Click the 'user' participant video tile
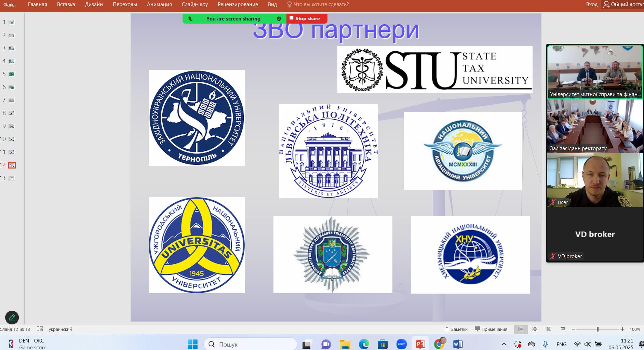The image size is (644, 350). pyautogui.click(x=595, y=180)
